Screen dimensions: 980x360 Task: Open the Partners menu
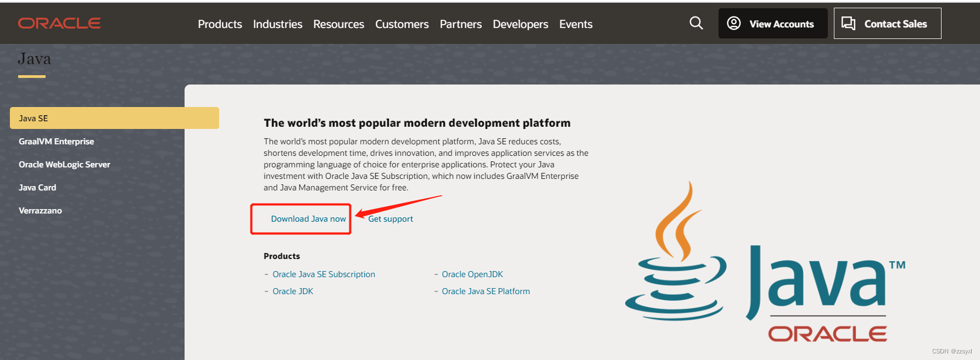click(460, 24)
